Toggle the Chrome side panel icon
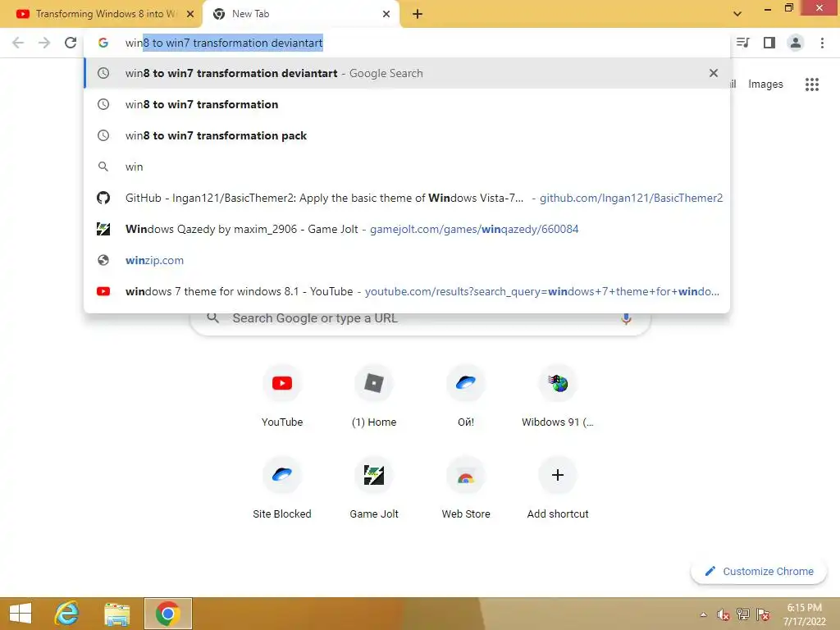This screenshot has height=630, width=840. point(769,43)
